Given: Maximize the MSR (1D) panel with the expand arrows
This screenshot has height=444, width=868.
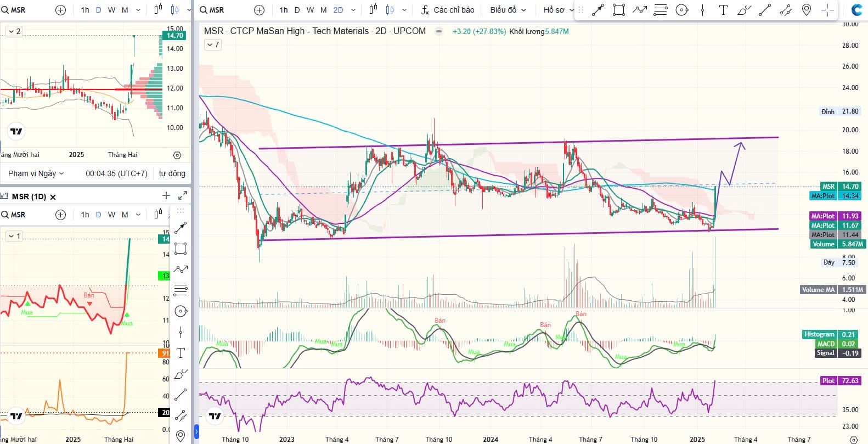Looking at the screenshot, I should 183,196.
